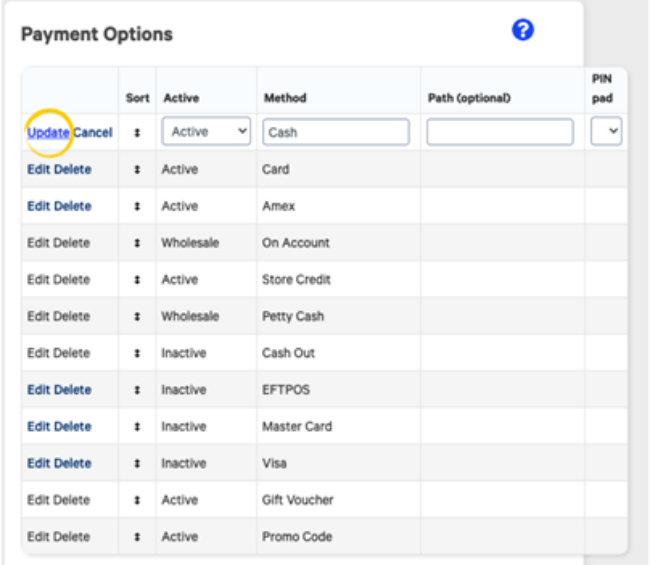
Task: Open the Active status dropdown for Cash
Action: 206,132
